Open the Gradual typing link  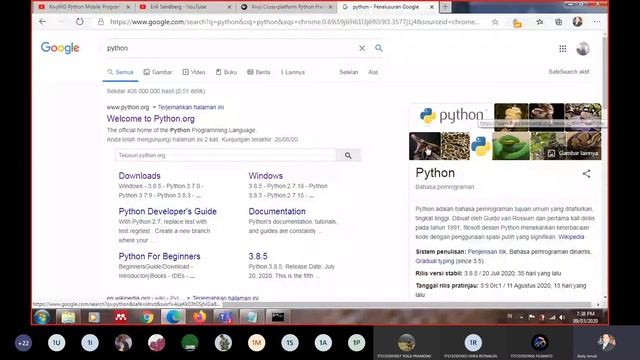click(435, 261)
